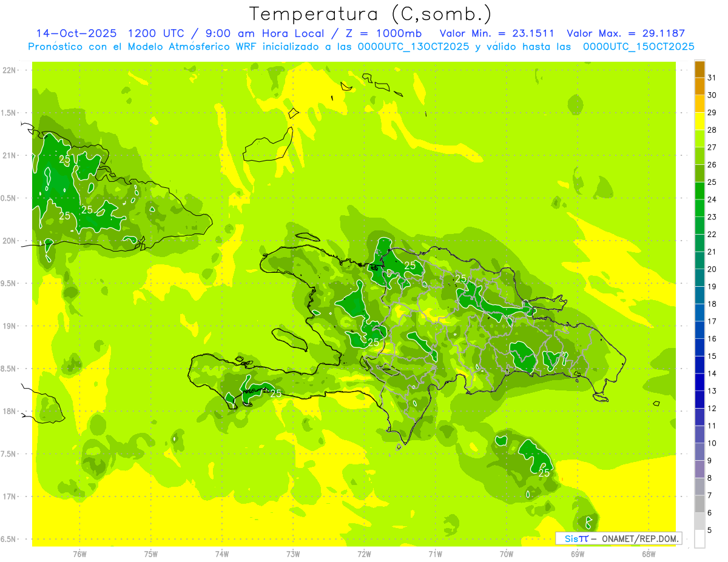Click the colorbar label "25"
728x562 pixels.
pos(712,182)
